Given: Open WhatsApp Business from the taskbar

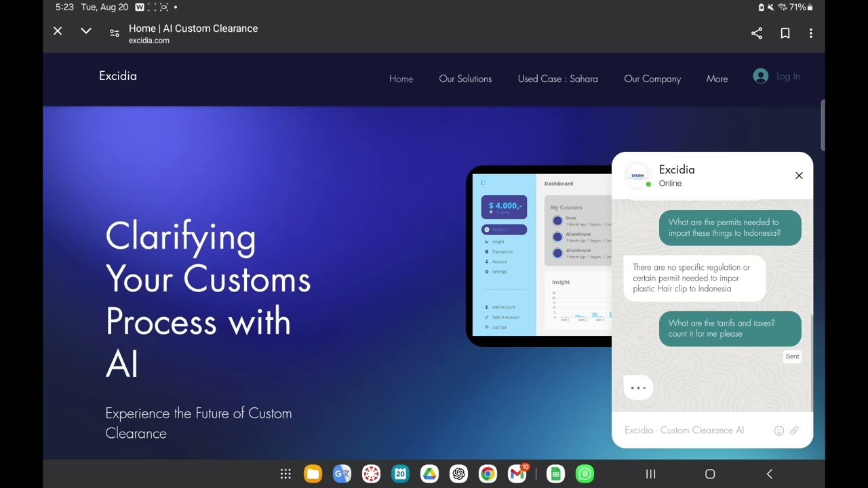Looking at the screenshot, I should (x=585, y=474).
